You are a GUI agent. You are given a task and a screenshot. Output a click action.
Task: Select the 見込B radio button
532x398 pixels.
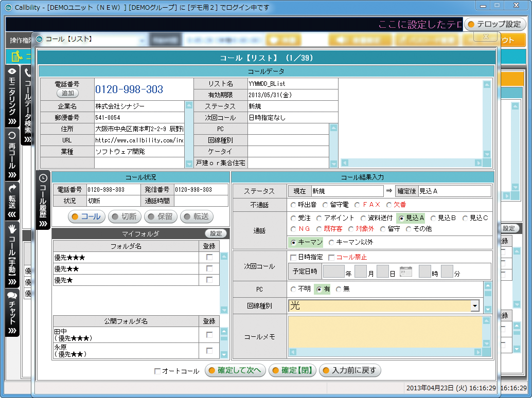pyautogui.click(x=433, y=219)
